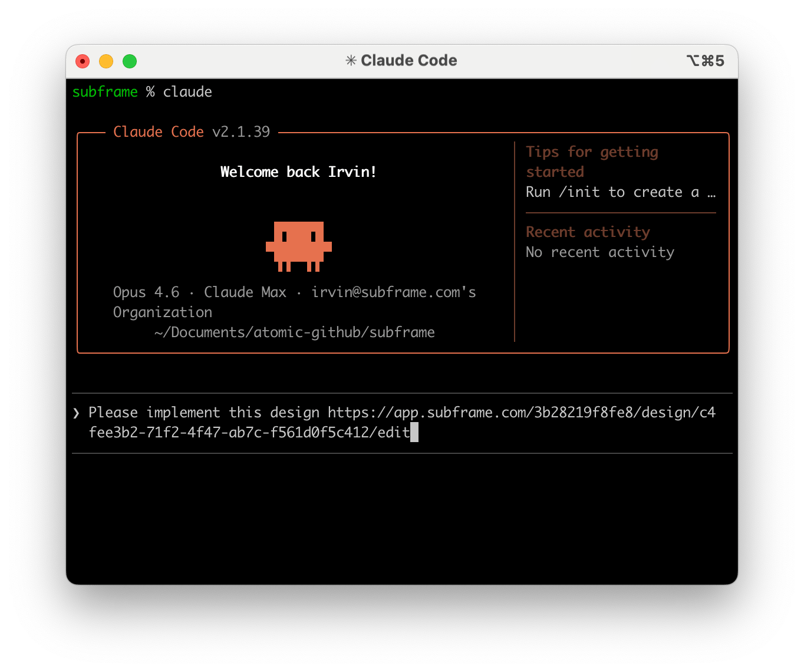Click the 'claude' command text
The height and width of the screenshot is (672, 804).
pyautogui.click(x=187, y=92)
